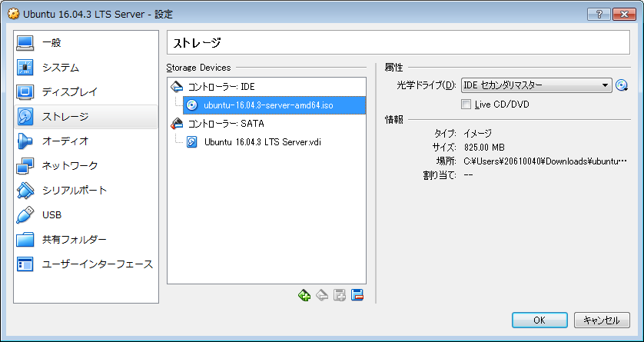Switch to the ネットワーク network page
The image size is (644, 342).
pos(69,165)
